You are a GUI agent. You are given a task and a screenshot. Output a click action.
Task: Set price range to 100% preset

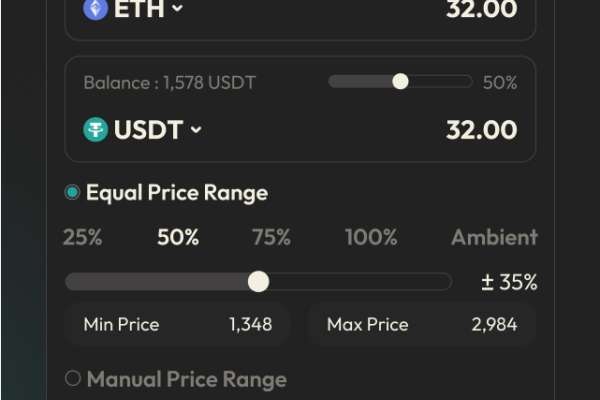point(371,237)
